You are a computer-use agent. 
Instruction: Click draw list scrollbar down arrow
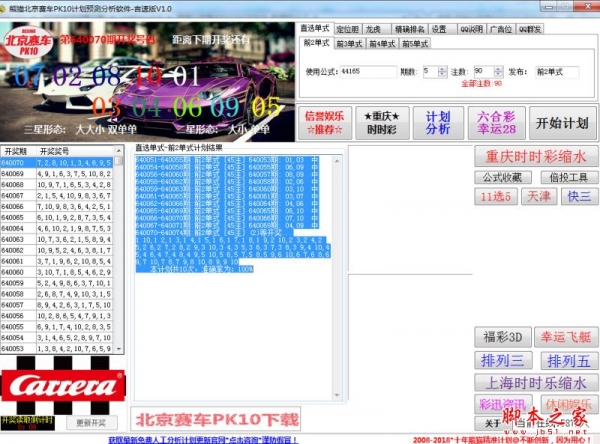point(119,349)
